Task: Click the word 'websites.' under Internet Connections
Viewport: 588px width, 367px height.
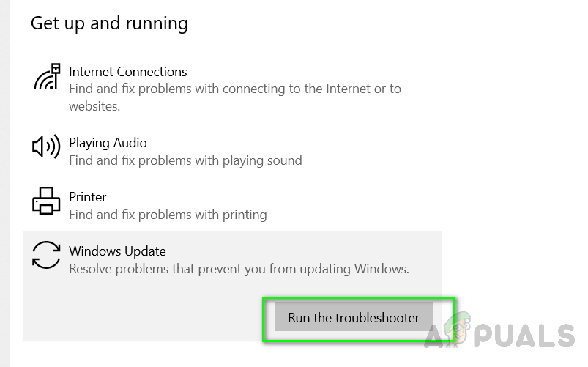Action: tap(94, 106)
